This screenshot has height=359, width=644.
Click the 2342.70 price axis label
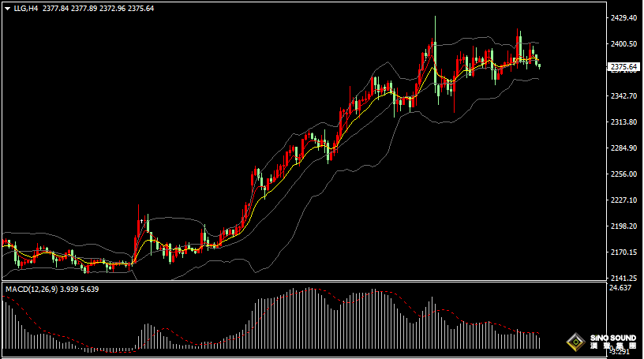623,96
